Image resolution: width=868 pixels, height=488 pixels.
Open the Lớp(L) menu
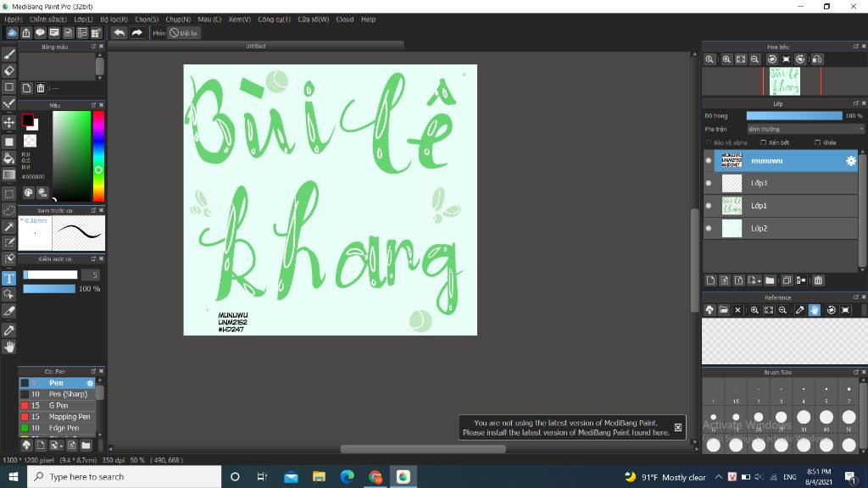(84, 19)
